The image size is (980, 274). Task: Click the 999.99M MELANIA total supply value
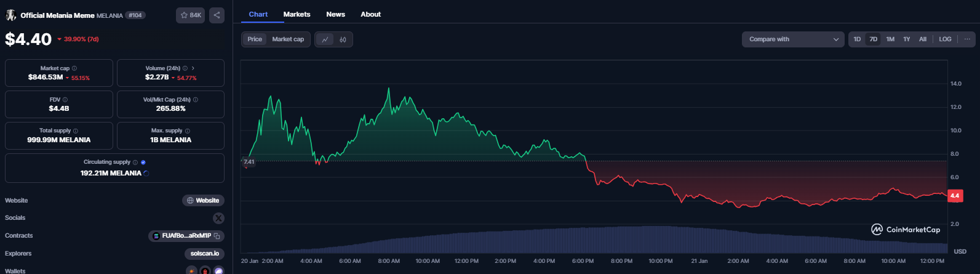coord(59,140)
